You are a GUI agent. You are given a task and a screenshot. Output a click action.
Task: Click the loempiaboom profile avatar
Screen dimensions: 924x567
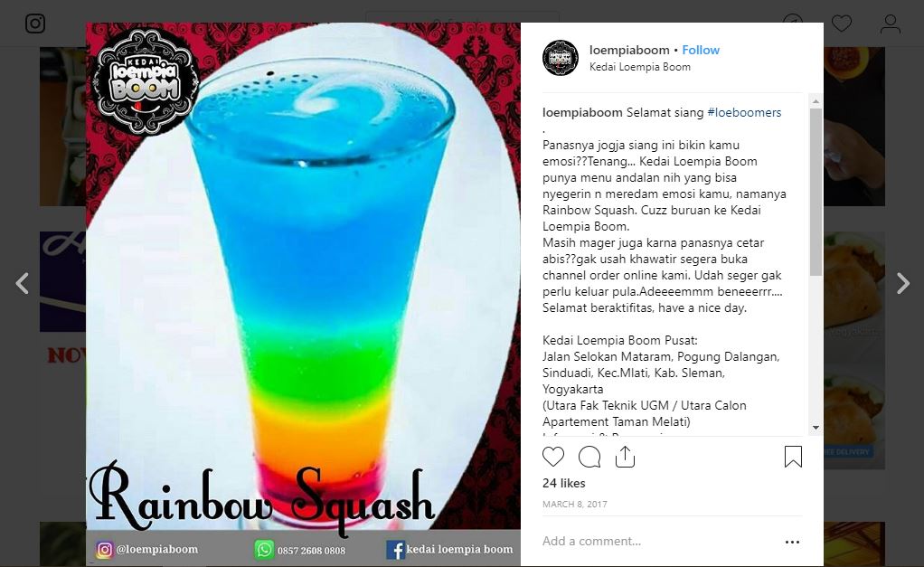(561, 58)
